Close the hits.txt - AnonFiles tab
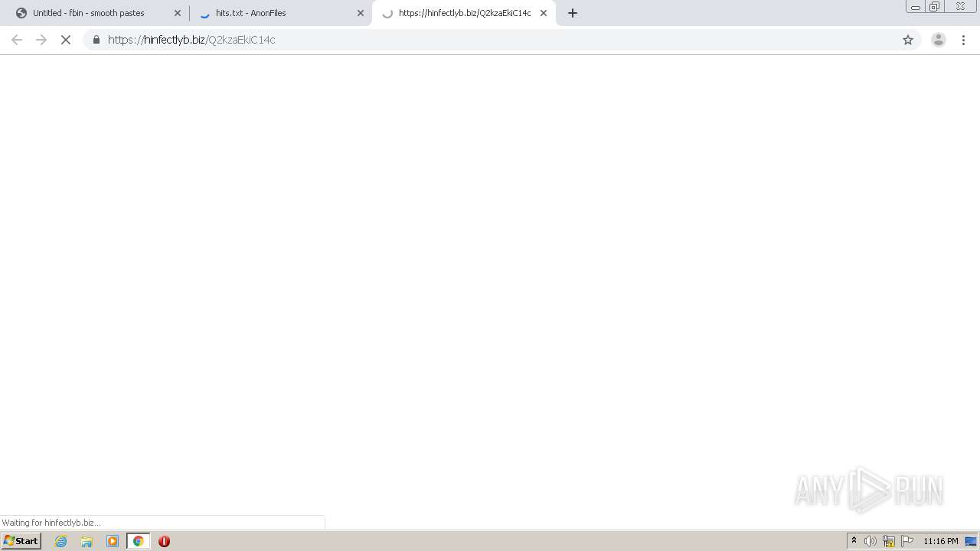 coord(361,13)
